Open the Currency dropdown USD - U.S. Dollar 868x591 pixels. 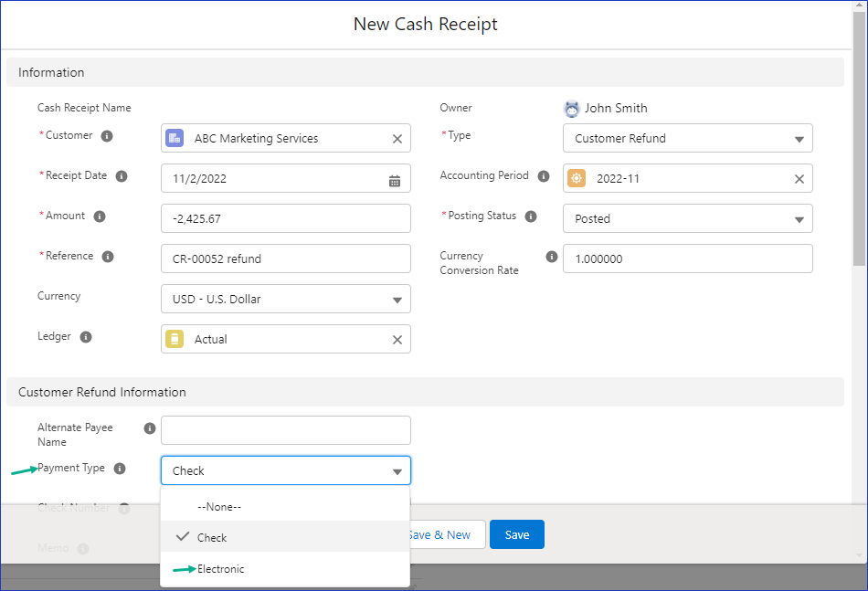click(x=286, y=299)
